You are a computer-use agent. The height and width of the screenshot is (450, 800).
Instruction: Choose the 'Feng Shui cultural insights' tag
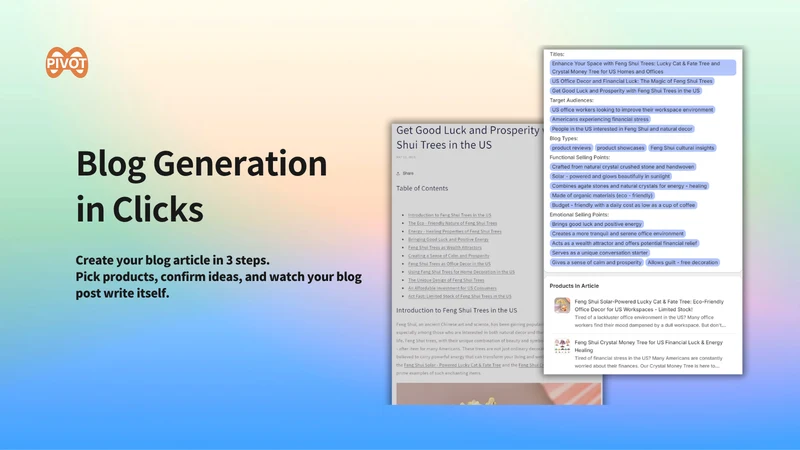(x=682, y=148)
